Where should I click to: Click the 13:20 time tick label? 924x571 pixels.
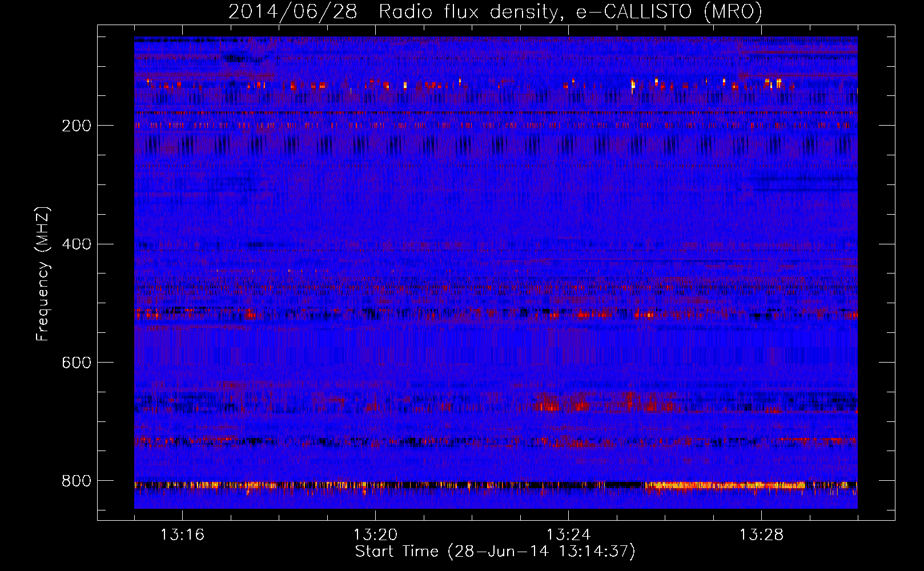(375, 534)
